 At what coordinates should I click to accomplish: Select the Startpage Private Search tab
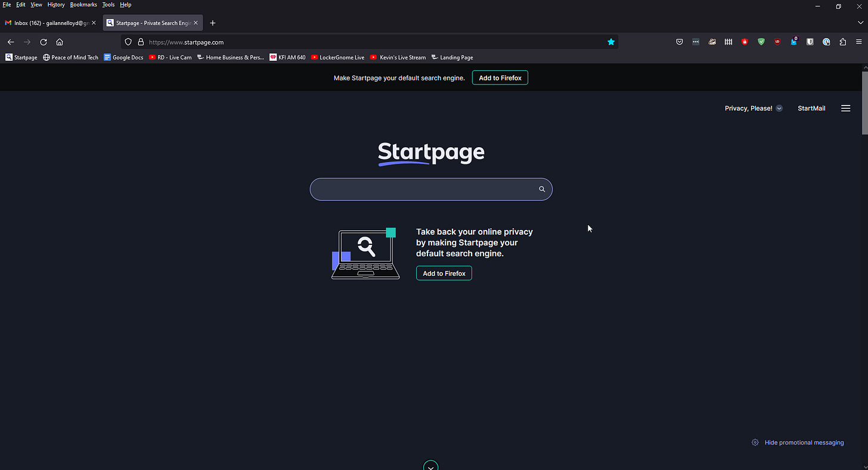(152, 23)
